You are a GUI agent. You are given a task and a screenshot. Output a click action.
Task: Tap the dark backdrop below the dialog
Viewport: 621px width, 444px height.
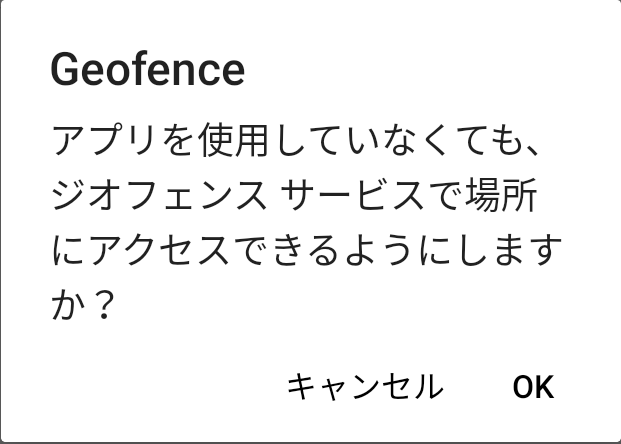pos(310,440)
